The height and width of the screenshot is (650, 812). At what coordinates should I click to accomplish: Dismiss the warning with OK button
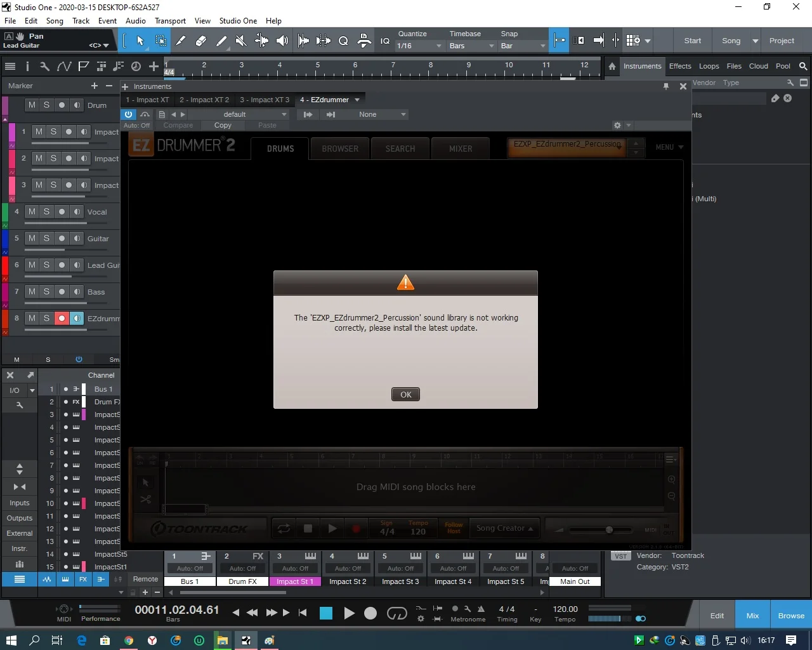pos(406,394)
